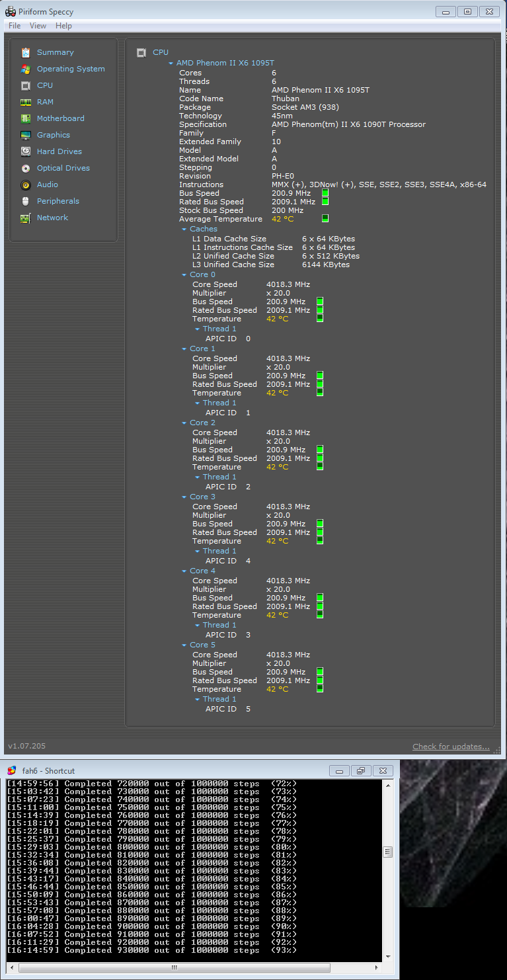Click Core 5 Temperature green indicator
Viewport: 507px width, 980px height.
pyautogui.click(x=320, y=688)
